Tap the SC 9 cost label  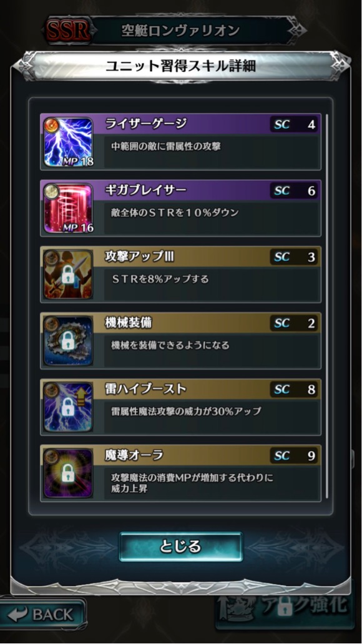click(x=295, y=455)
